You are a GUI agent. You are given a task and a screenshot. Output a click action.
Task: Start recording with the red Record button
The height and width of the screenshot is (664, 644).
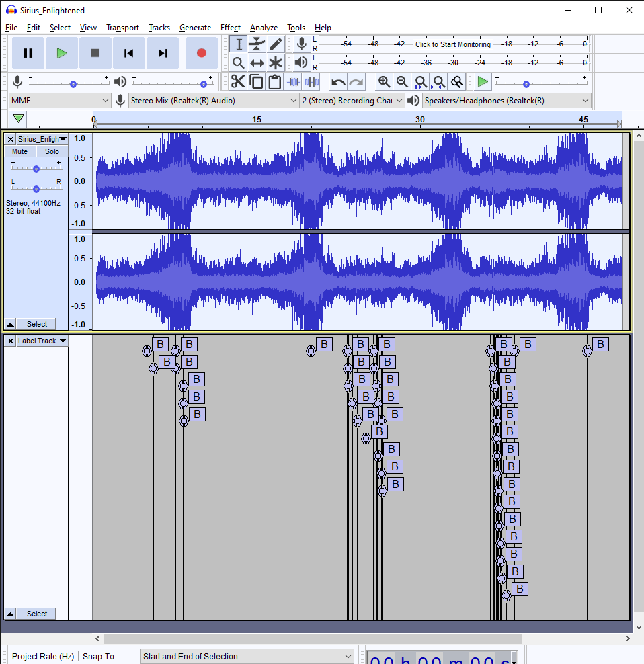(x=202, y=53)
